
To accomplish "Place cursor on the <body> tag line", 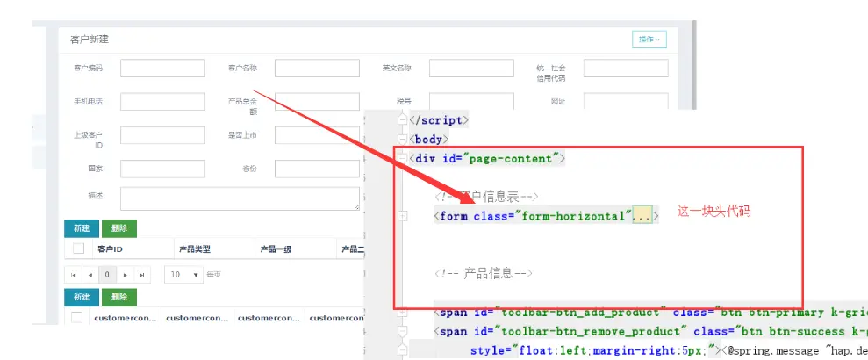I will click(429, 139).
